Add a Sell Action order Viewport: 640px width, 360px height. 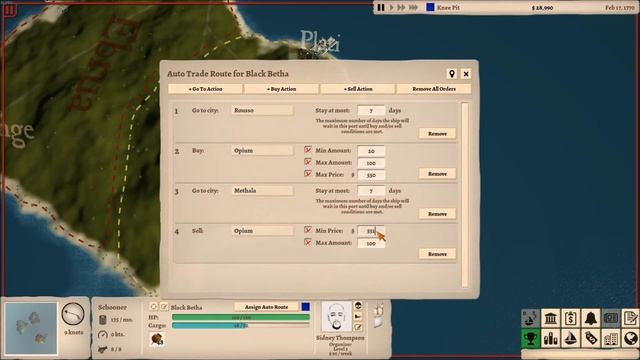(x=358, y=89)
